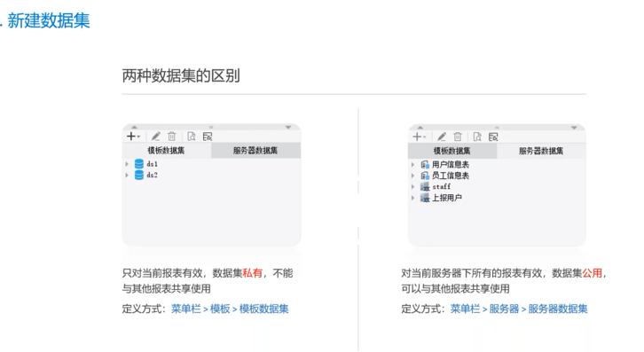Click the preview dataset icon above ds1
Screen dimensions: 644x352
192,137
